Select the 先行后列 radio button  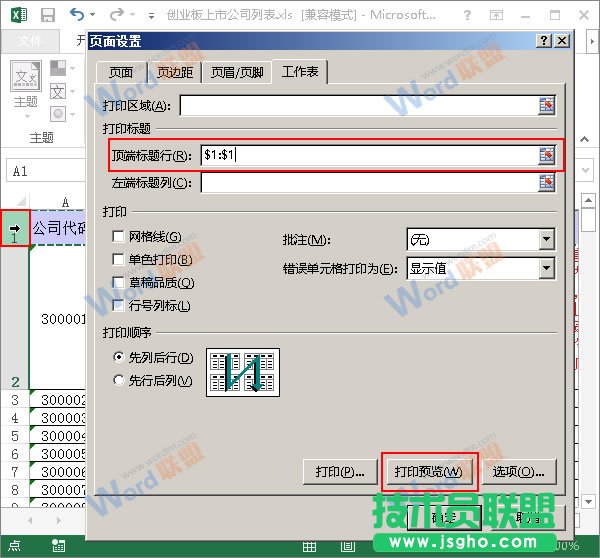pyautogui.click(x=119, y=380)
